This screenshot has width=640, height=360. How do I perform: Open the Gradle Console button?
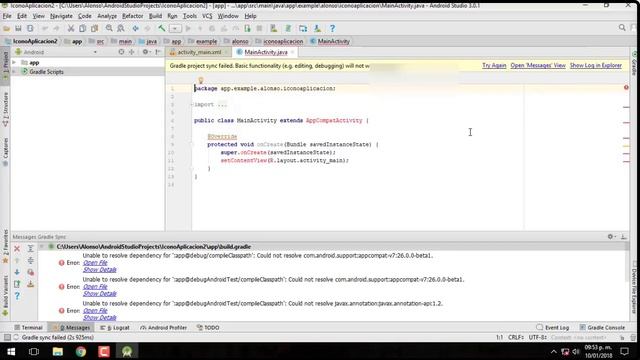602,328
